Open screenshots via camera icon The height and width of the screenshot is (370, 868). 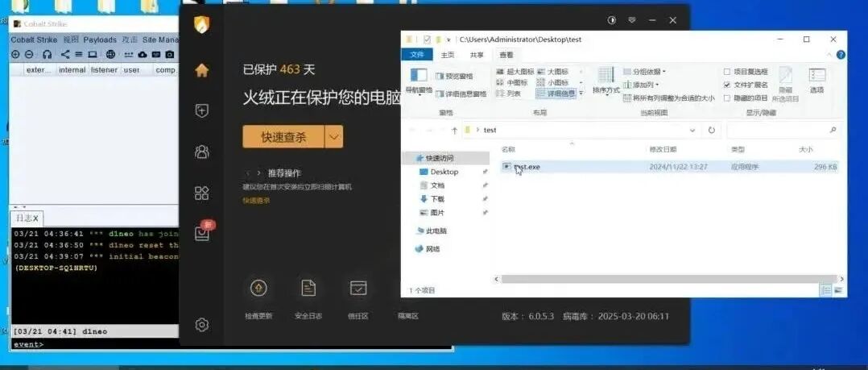click(169, 54)
